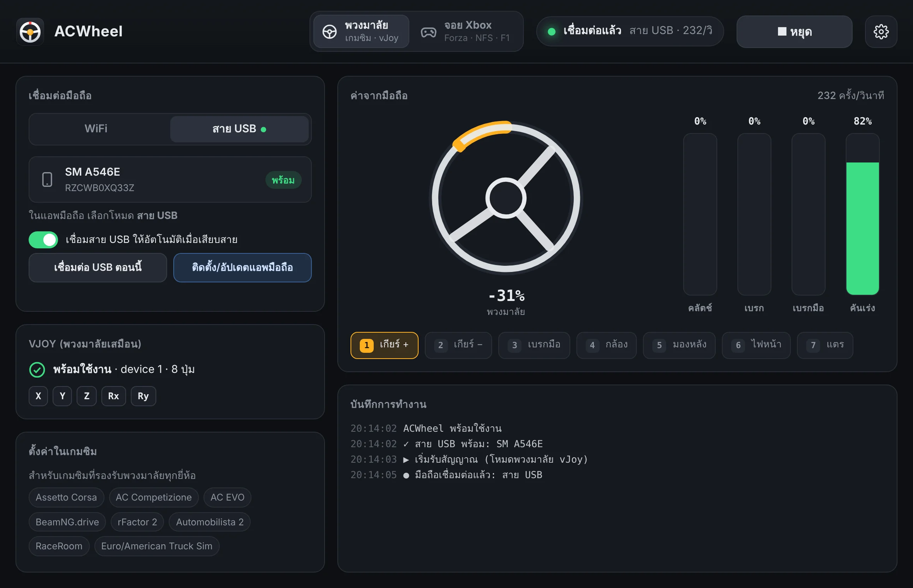Viewport: 913px width, 588px height.
Task: Click the Y axis chip
Action: click(62, 396)
